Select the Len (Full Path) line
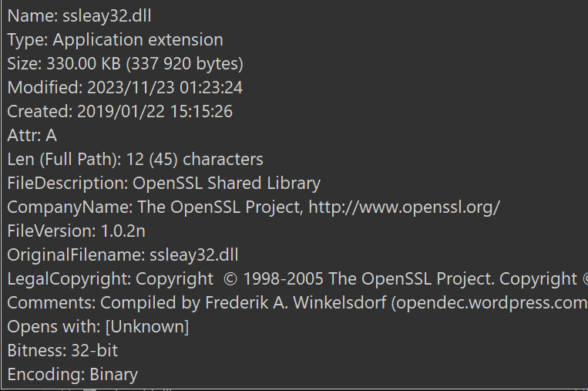This screenshot has width=588, height=391. (135, 160)
